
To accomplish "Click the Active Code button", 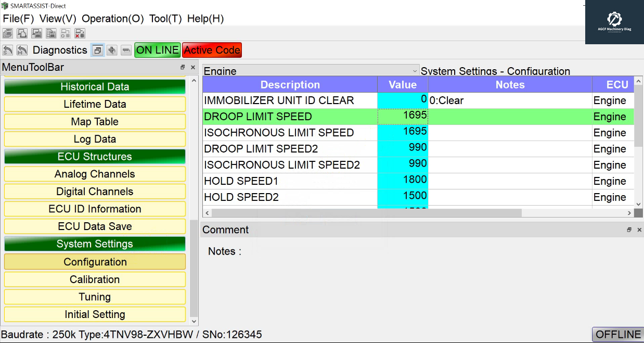I will pyautogui.click(x=212, y=50).
